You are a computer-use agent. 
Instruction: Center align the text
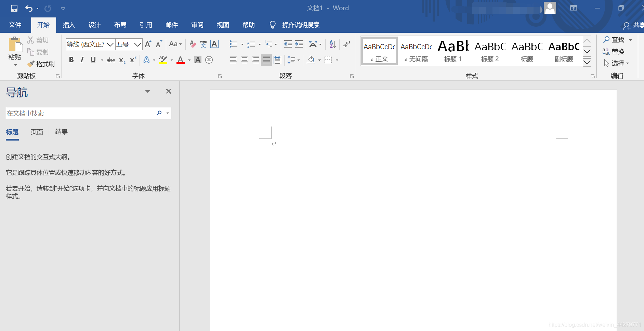(x=245, y=60)
